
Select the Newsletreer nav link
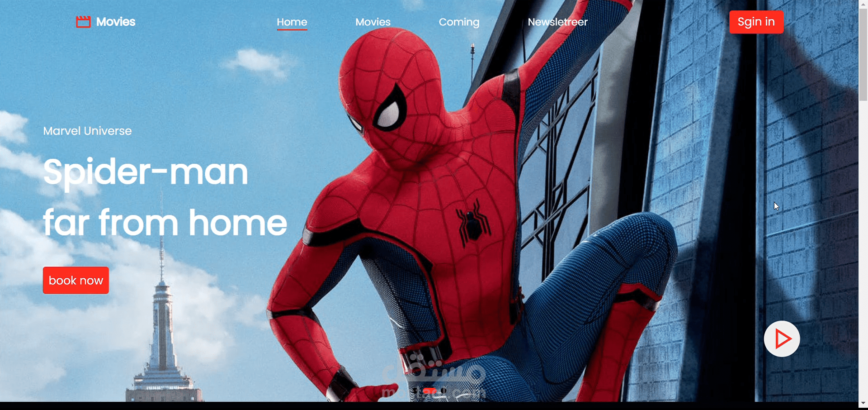(557, 22)
